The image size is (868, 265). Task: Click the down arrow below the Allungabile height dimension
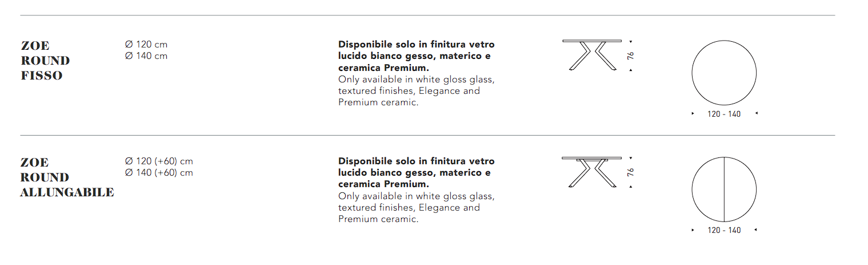click(x=631, y=187)
